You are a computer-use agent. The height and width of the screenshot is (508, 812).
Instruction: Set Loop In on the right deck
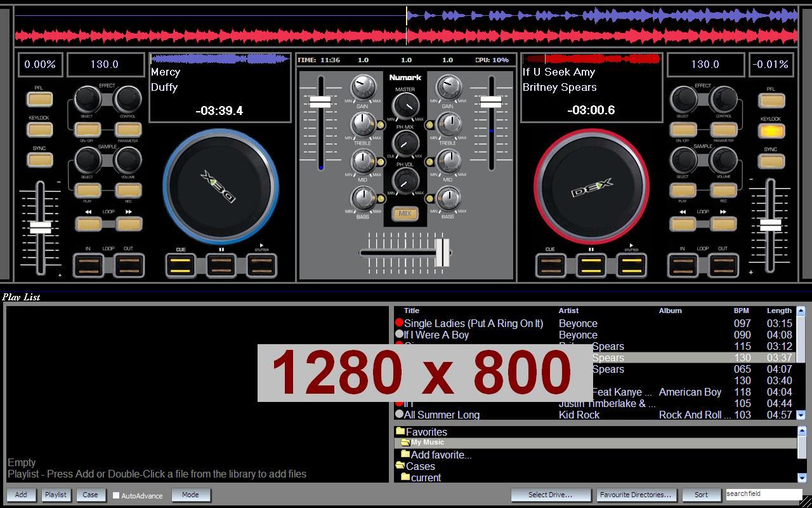click(683, 265)
